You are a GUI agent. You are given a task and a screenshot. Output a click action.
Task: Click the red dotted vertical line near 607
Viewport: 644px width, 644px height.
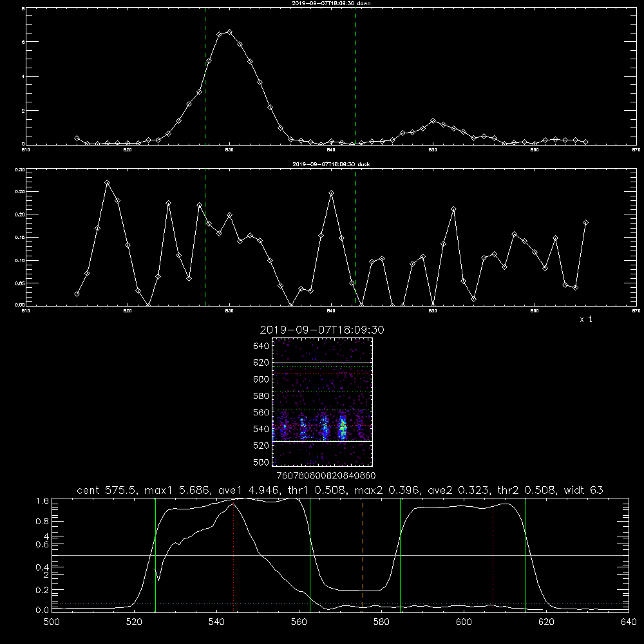(x=493, y=554)
